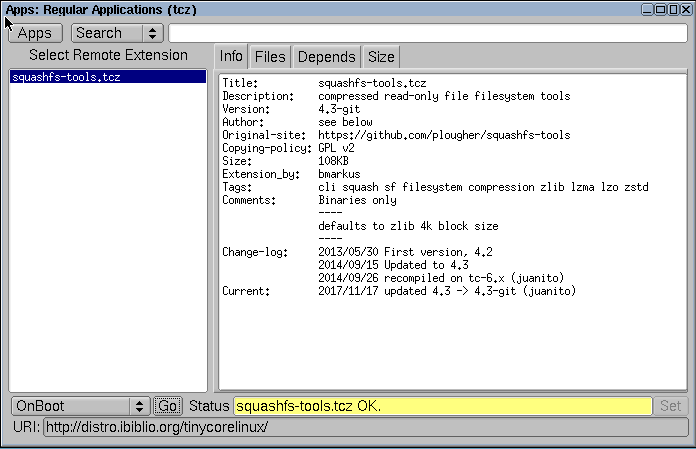Maximize window height using titlebar icon
This screenshot has width=696, height=449.
pos(673,9)
